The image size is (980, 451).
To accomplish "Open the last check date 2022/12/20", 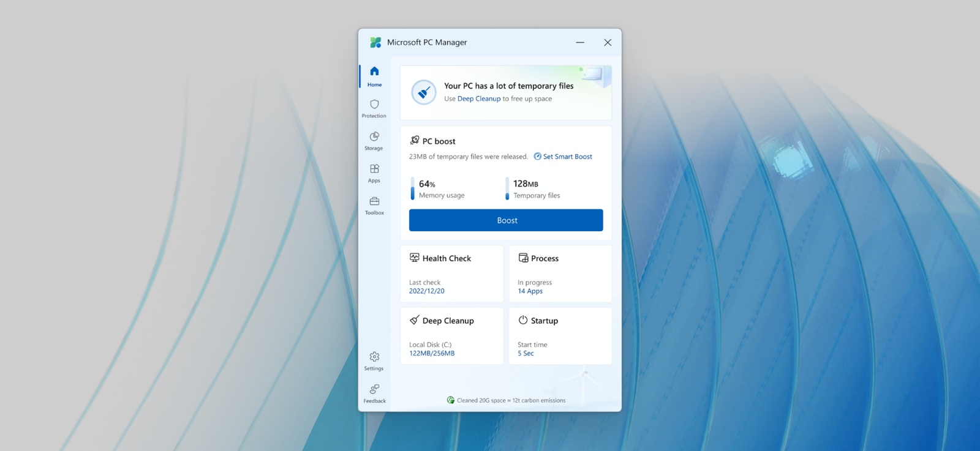I will [x=427, y=291].
